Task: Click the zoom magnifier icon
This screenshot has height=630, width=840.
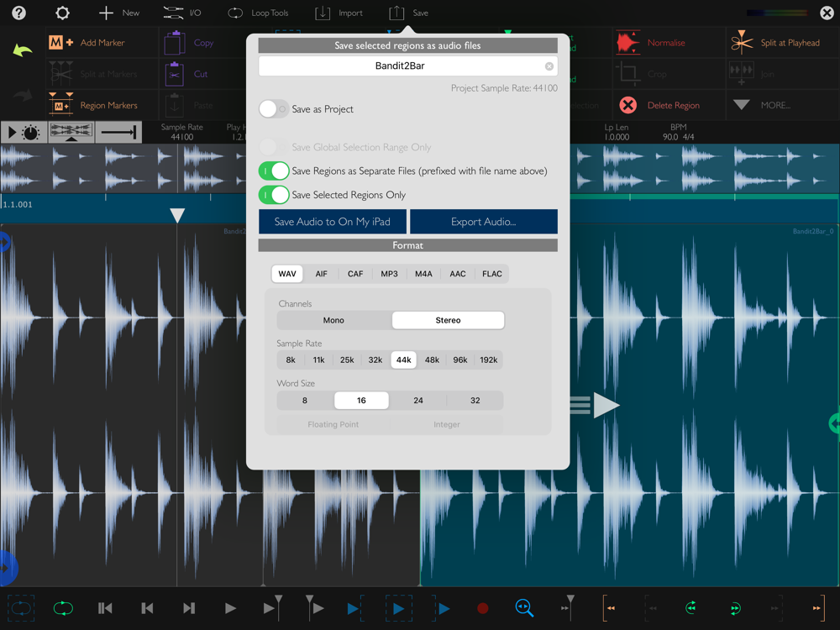Action: [524, 608]
